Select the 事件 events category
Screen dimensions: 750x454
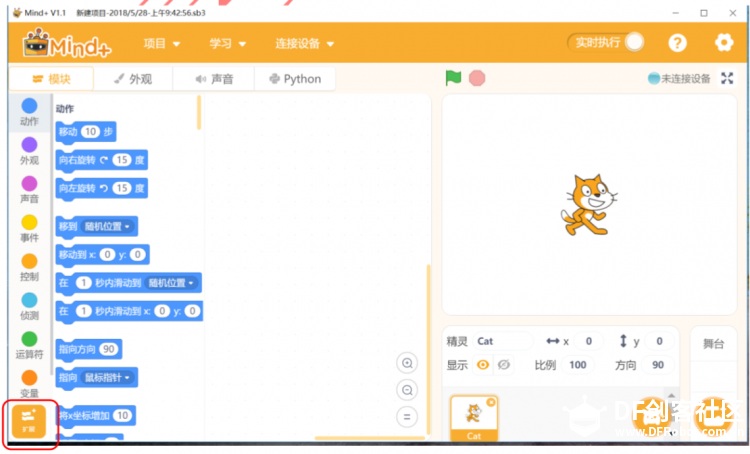point(29,229)
